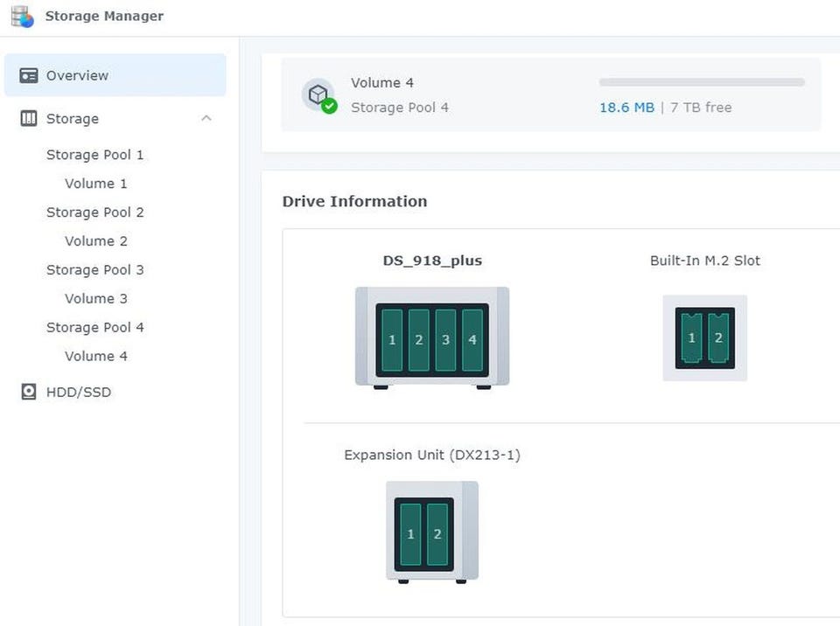Open the Overview section
Screen dimensions: 840x626
(77, 76)
